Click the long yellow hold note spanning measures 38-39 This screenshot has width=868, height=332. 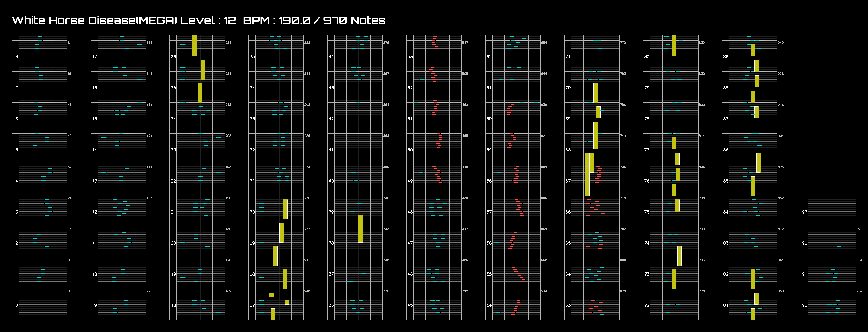[x=361, y=229]
